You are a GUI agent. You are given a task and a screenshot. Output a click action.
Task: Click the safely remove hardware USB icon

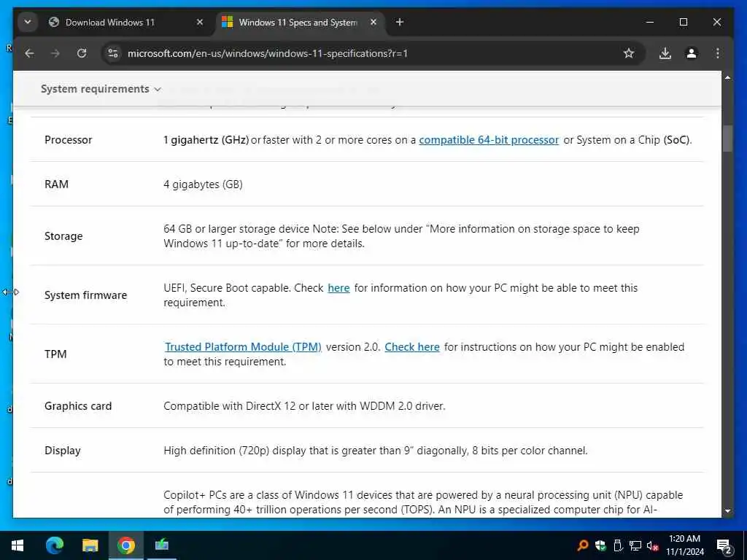tap(618, 545)
